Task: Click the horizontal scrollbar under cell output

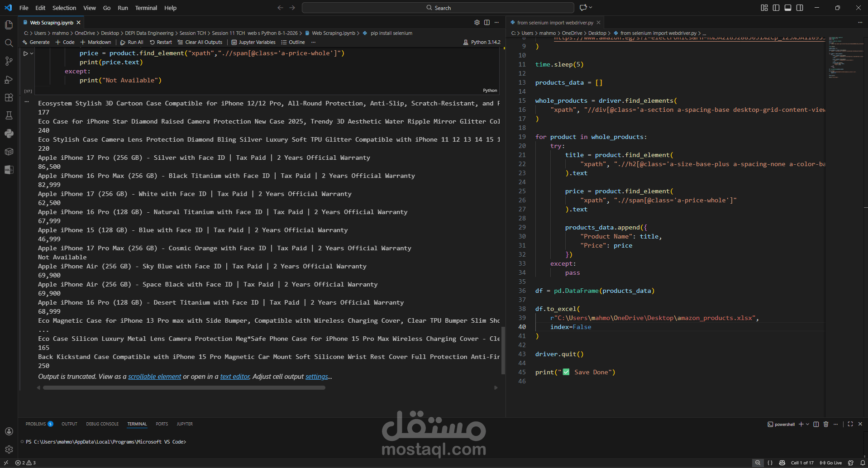Action: coord(184,387)
